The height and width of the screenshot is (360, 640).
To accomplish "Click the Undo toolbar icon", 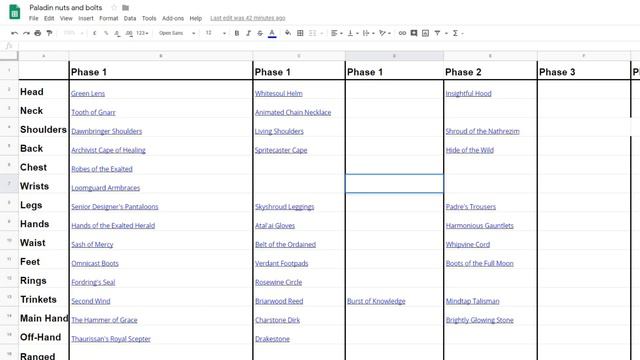I will pos(15,33).
